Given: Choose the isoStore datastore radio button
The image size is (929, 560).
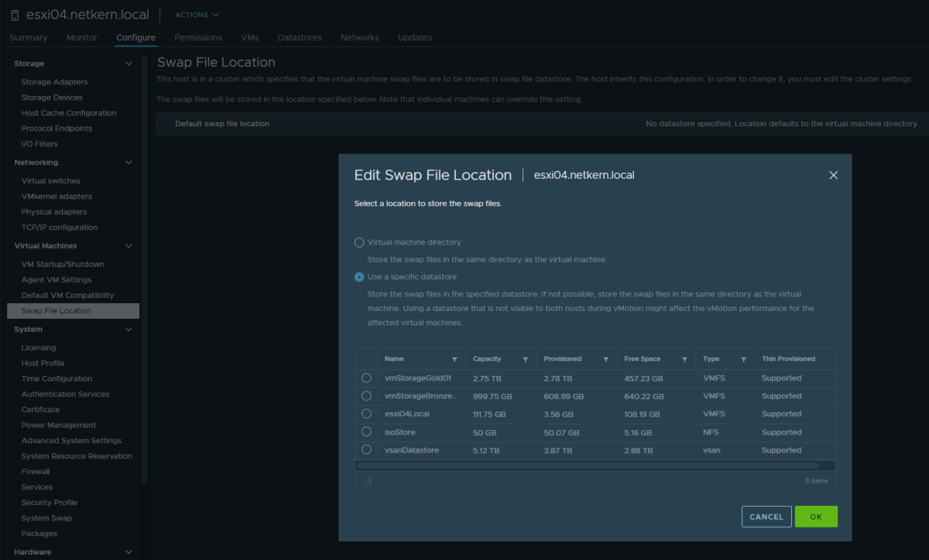Looking at the screenshot, I should point(366,432).
